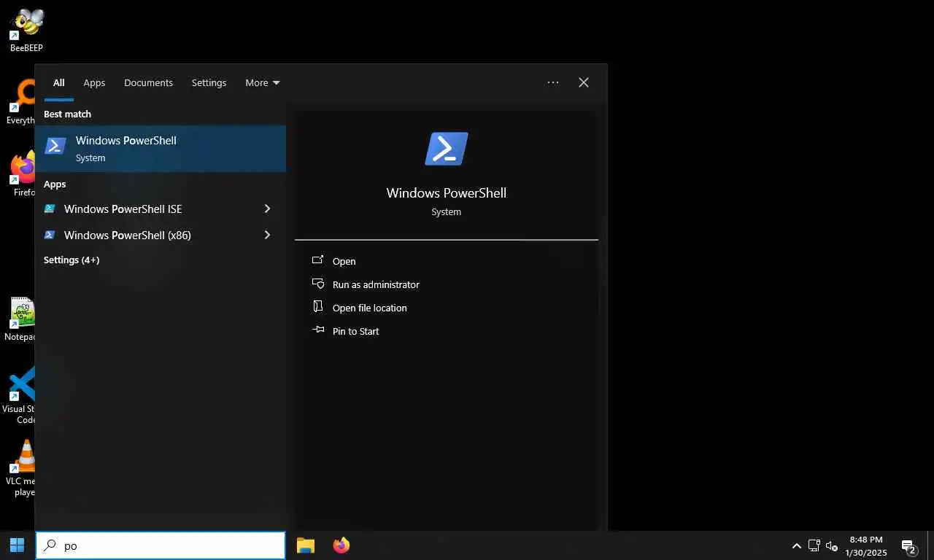Image resolution: width=934 pixels, height=560 pixels.
Task: Open the notification center icon
Action: (x=909, y=545)
